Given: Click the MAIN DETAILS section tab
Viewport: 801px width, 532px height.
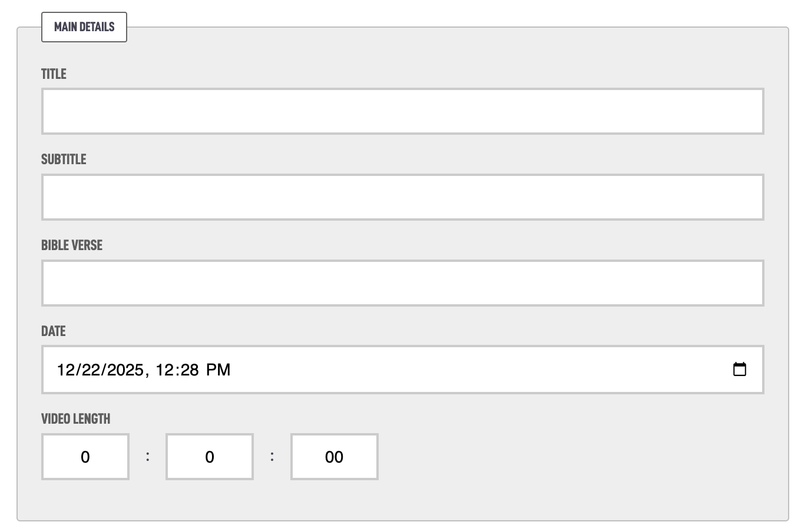Looking at the screenshot, I should tap(84, 27).
